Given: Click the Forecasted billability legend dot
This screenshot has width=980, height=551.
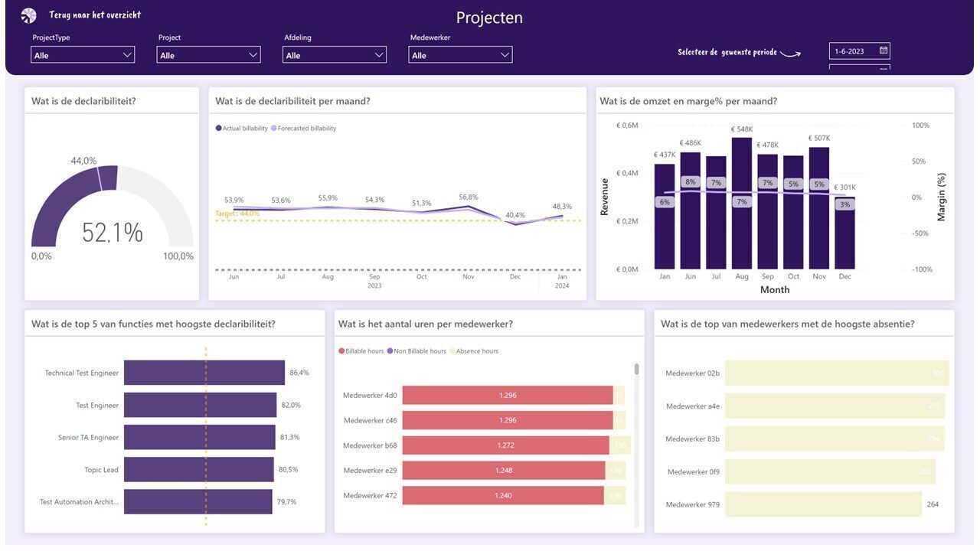Looking at the screenshot, I should 273,129.
